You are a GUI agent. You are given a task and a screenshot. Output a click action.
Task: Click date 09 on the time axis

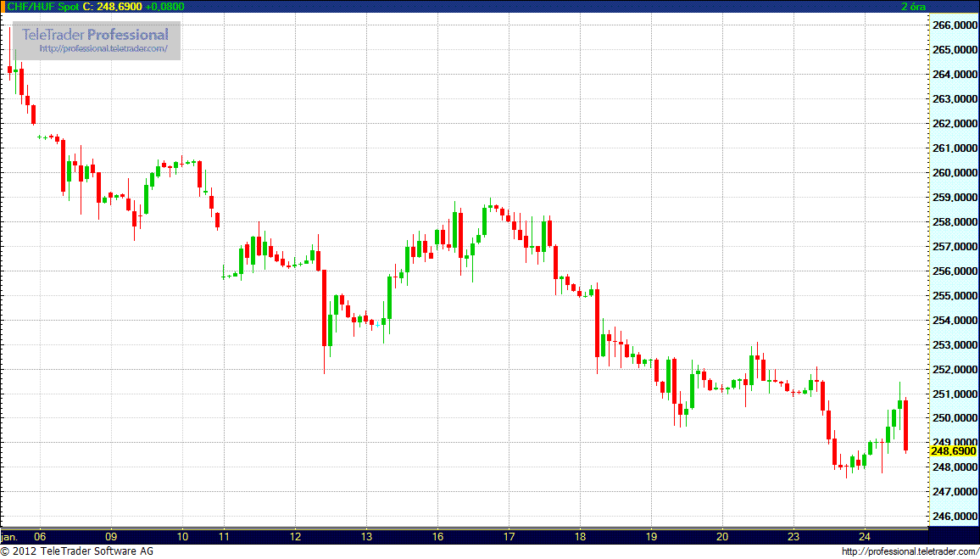111,536
